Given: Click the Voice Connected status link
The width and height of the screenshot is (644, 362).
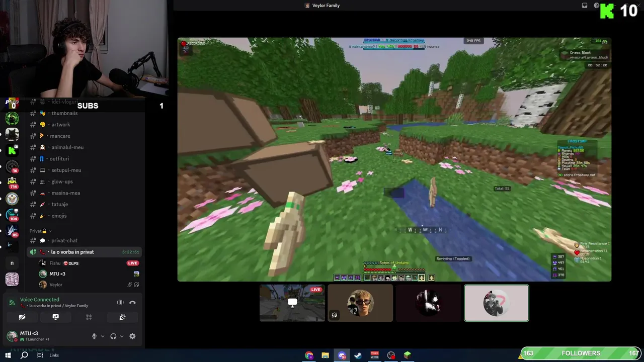Looking at the screenshot, I should point(40,300).
